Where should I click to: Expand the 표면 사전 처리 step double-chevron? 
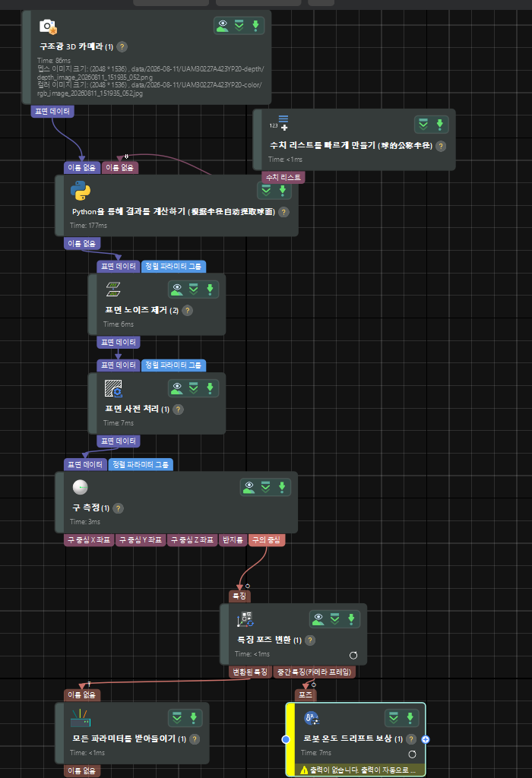tap(194, 388)
